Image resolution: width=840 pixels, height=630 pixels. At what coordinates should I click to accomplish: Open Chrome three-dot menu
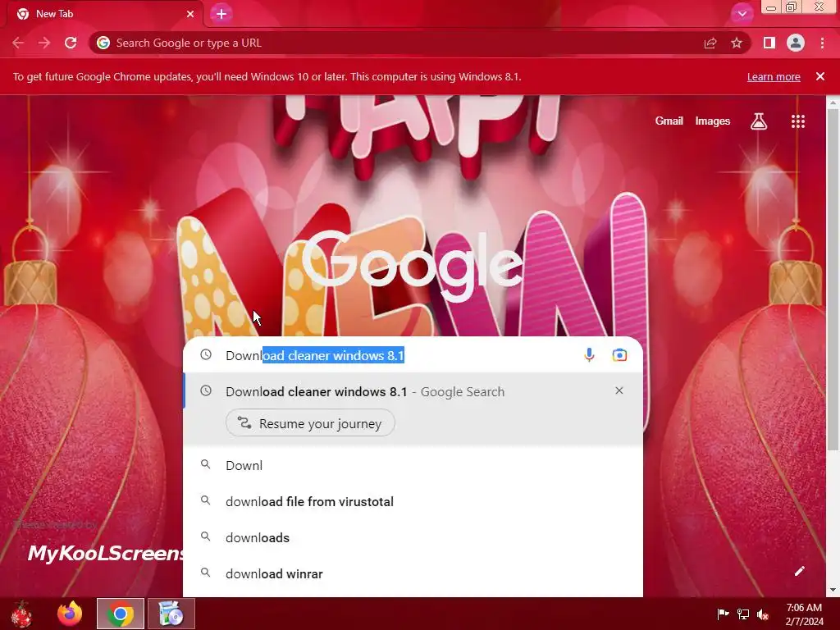pyautogui.click(x=822, y=43)
